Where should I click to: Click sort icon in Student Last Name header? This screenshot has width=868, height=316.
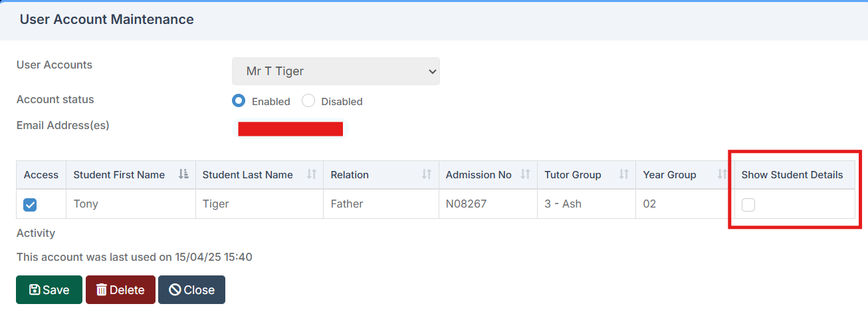point(312,175)
